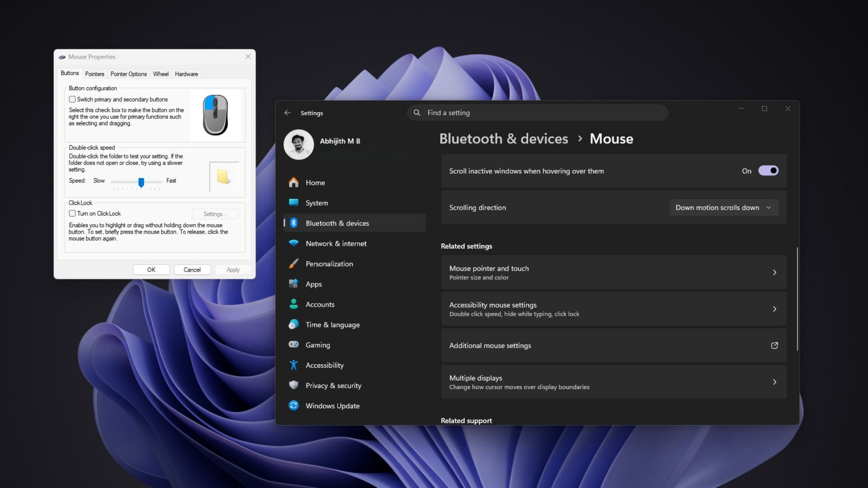
Task: Click the ClickLock Settings button
Action: click(x=215, y=214)
